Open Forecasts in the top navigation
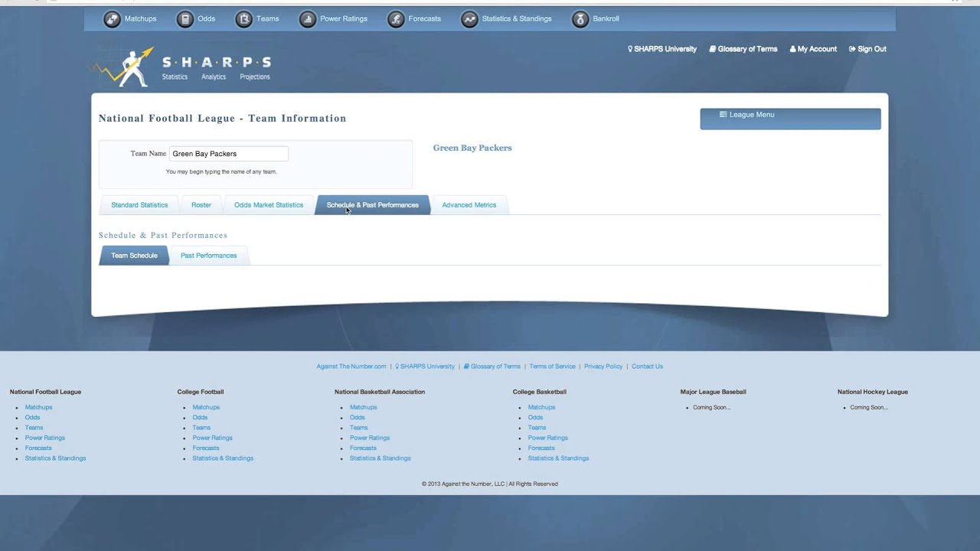 [425, 19]
